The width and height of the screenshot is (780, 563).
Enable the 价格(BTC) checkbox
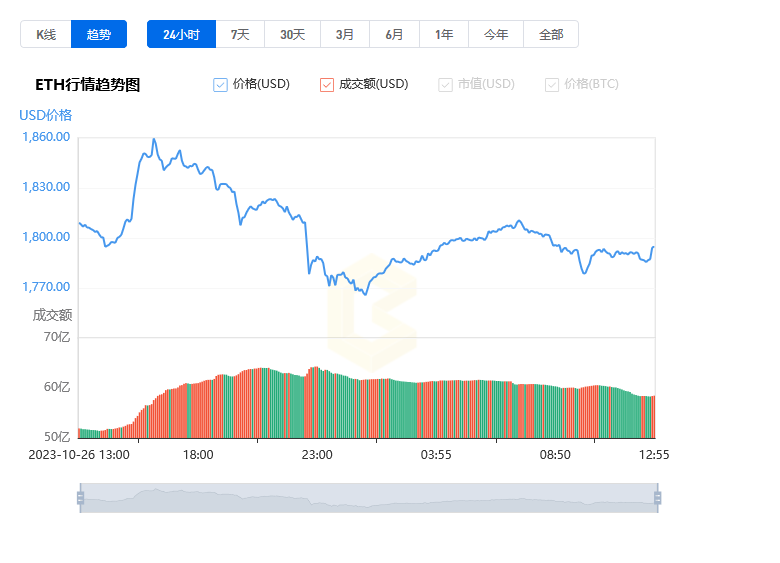coord(552,85)
